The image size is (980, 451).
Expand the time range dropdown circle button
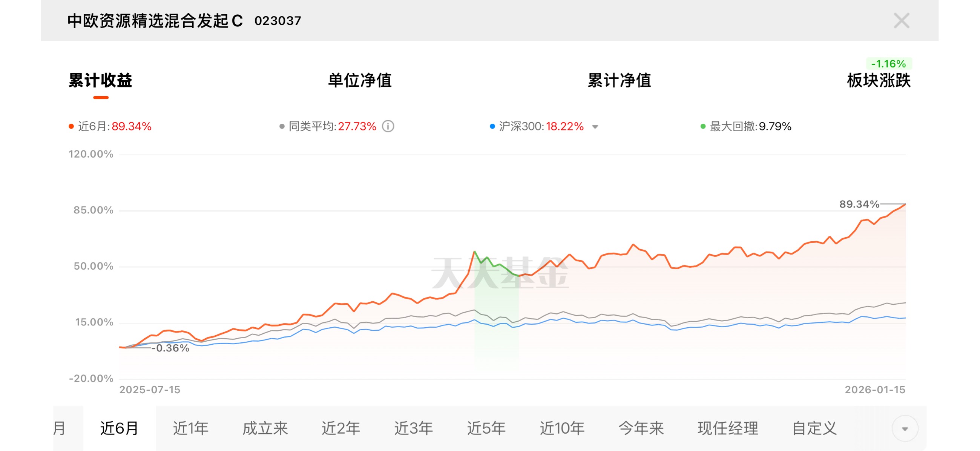[904, 428]
